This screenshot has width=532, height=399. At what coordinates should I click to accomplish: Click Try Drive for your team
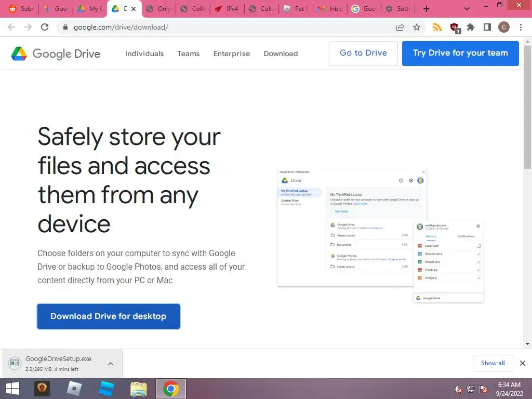pyautogui.click(x=460, y=54)
